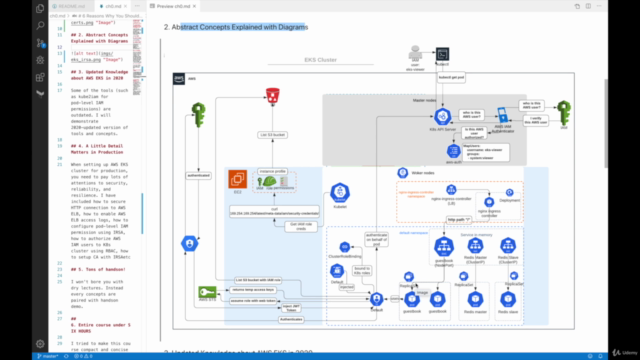640x360 pixels.
Task: Click the green IAM key icon left of the S3 bucket
Action: point(198,115)
